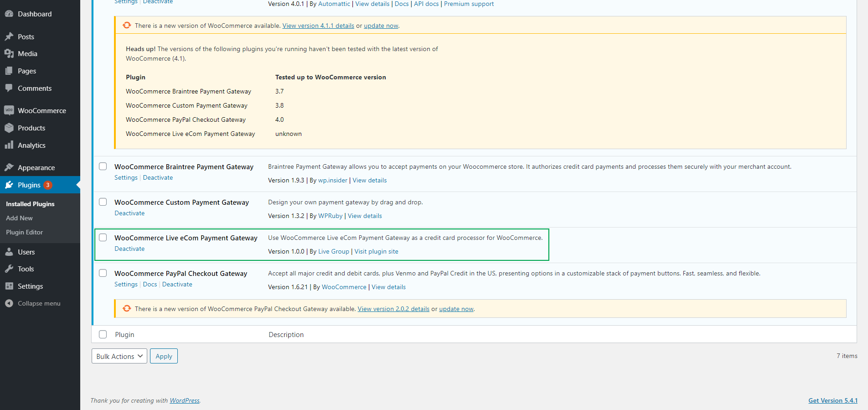Click View version 4.1.1 details link
The width and height of the screenshot is (868, 410).
tap(318, 26)
